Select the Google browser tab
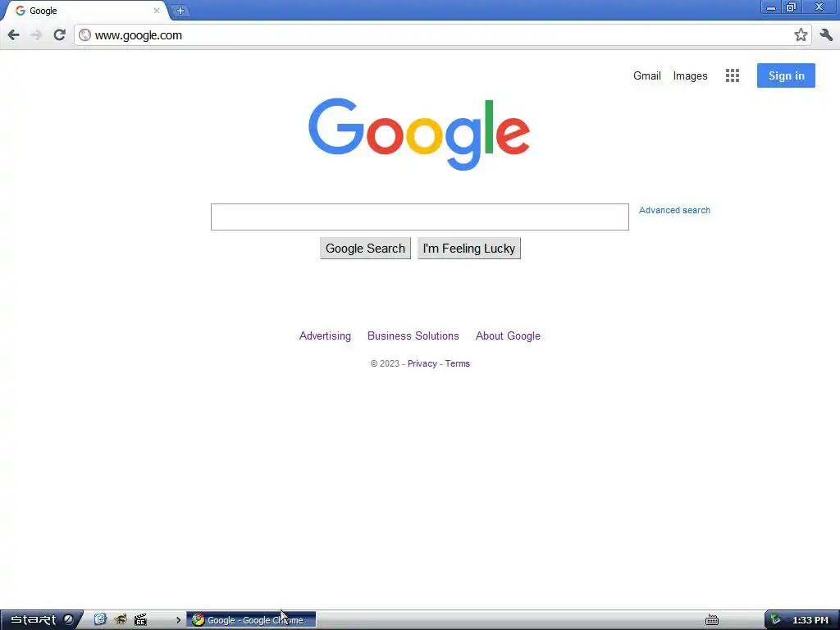The width and height of the screenshot is (840, 630). [85, 11]
